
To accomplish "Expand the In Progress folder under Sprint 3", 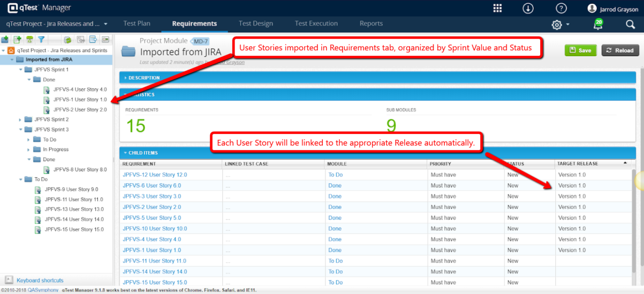I will tap(29, 149).
